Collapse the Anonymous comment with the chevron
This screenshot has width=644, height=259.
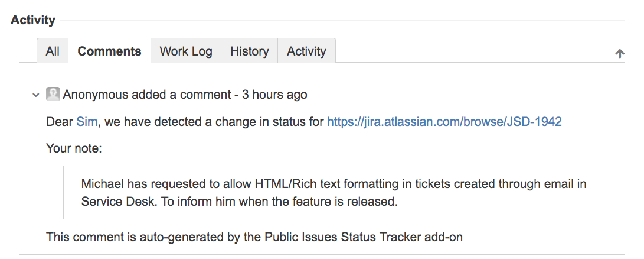36,95
